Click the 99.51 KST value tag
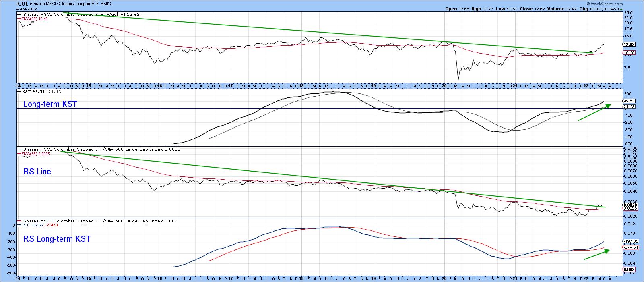Image resolution: width=644 pixels, height=282 pixels. pyautogui.click(x=628, y=101)
